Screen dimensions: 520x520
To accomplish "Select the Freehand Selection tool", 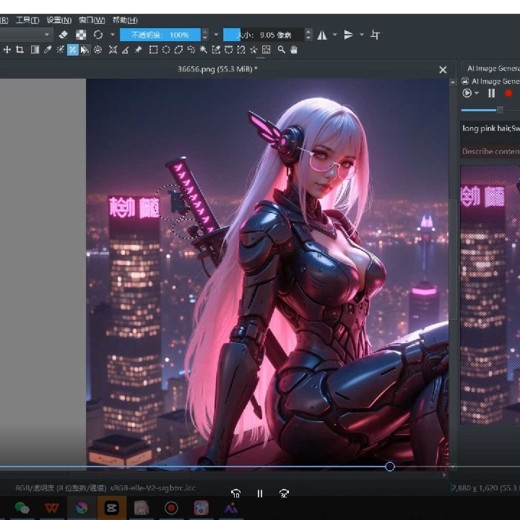I will pos(191,50).
